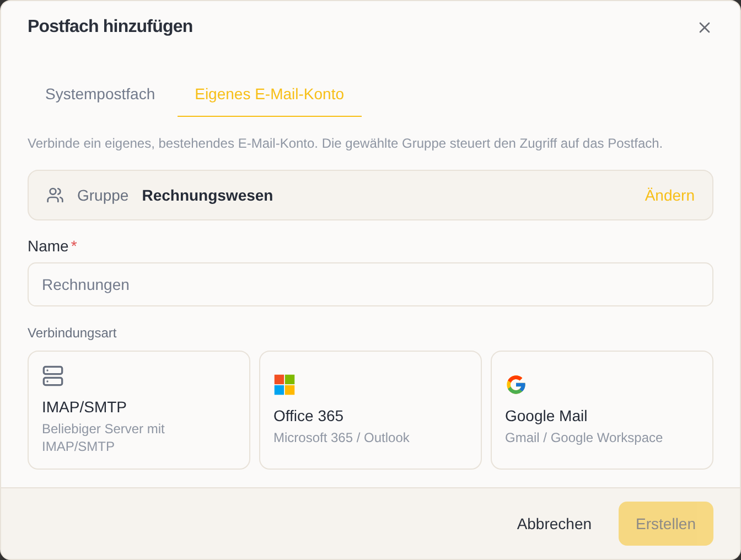Click the Beliebiger Server mit IMAP/SMTP description

pyautogui.click(x=103, y=438)
